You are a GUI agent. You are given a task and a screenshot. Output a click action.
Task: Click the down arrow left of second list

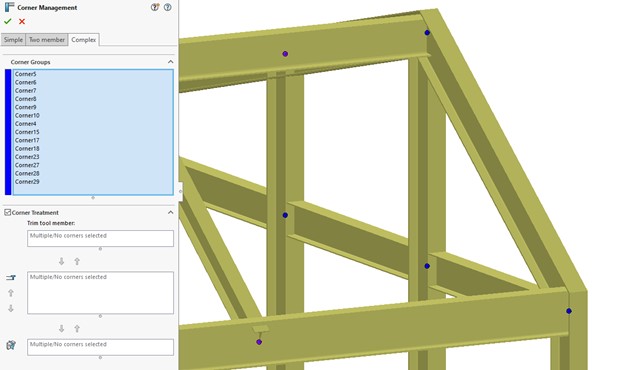pyautogui.click(x=11, y=308)
